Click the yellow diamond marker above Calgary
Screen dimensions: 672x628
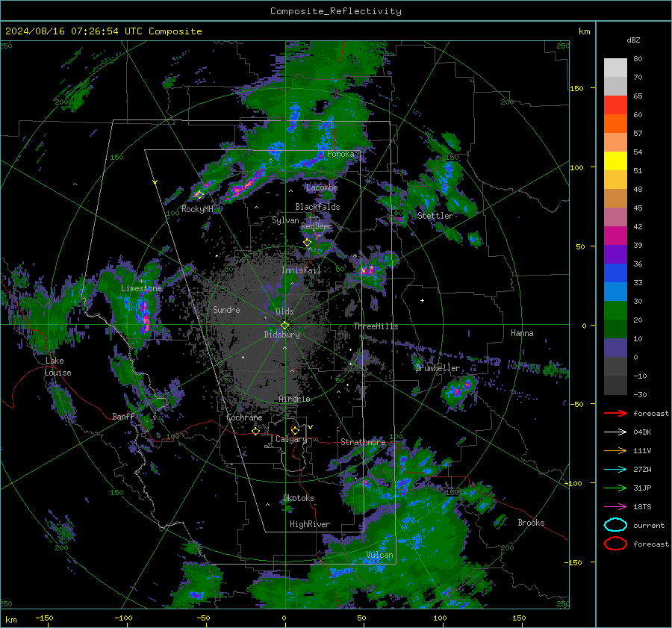tap(295, 430)
